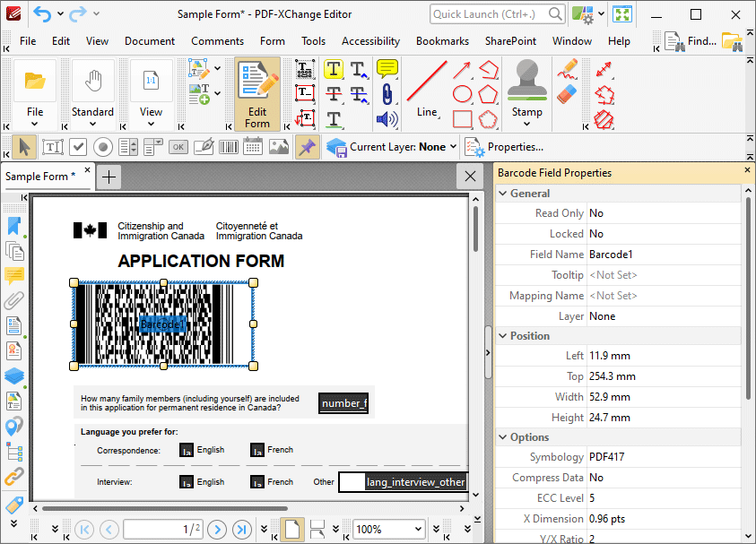Open the Bookmarks pane from sidebar
The width and height of the screenshot is (756, 544).
pyautogui.click(x=13, y=227)
